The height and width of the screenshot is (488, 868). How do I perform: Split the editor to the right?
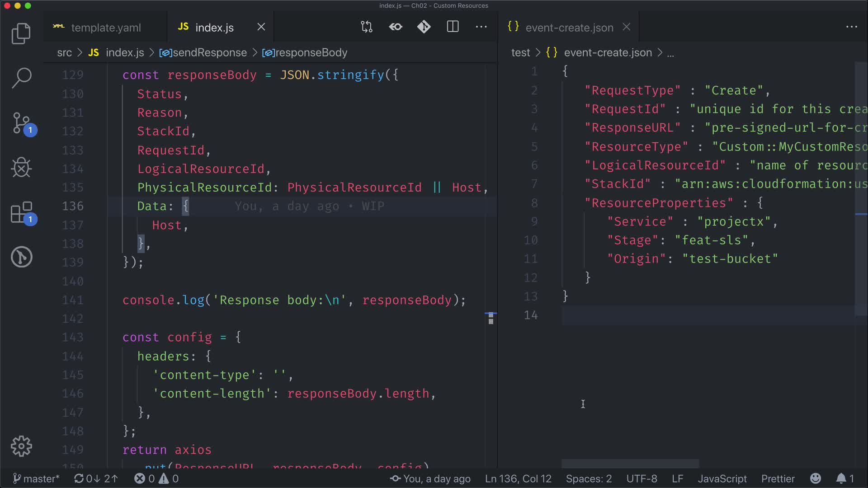pyautogui.click(x=453, y=27)
